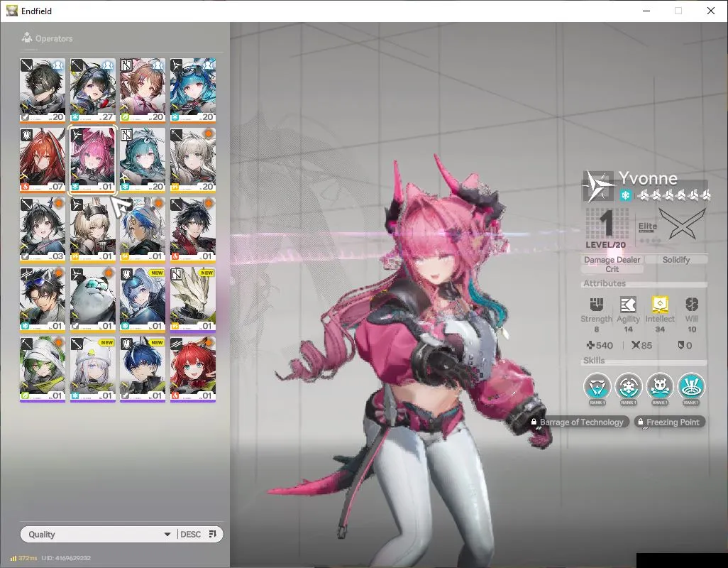Select the NEW white spiky creature card

click(x=193, y=299)
